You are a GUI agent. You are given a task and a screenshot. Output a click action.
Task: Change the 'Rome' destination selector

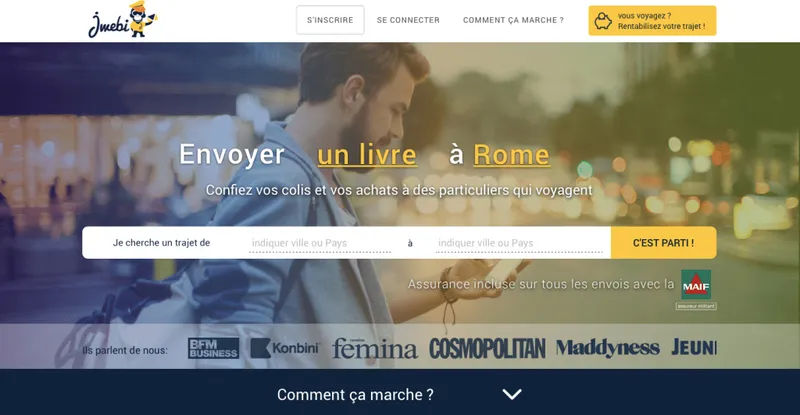click(x=512, y=155)
